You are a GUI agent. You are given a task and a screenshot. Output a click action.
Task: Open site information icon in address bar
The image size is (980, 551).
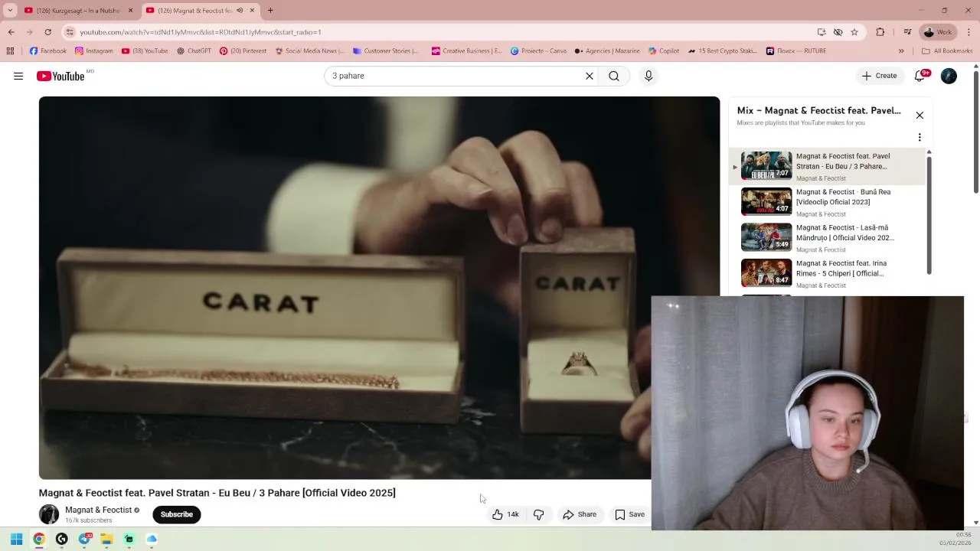[x=70, y=32]
